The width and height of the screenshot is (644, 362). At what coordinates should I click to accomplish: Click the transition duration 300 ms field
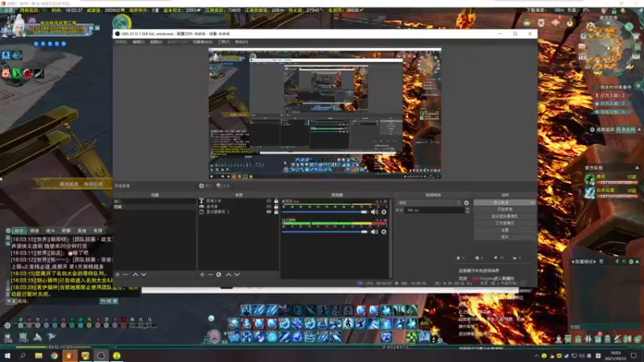435,210
